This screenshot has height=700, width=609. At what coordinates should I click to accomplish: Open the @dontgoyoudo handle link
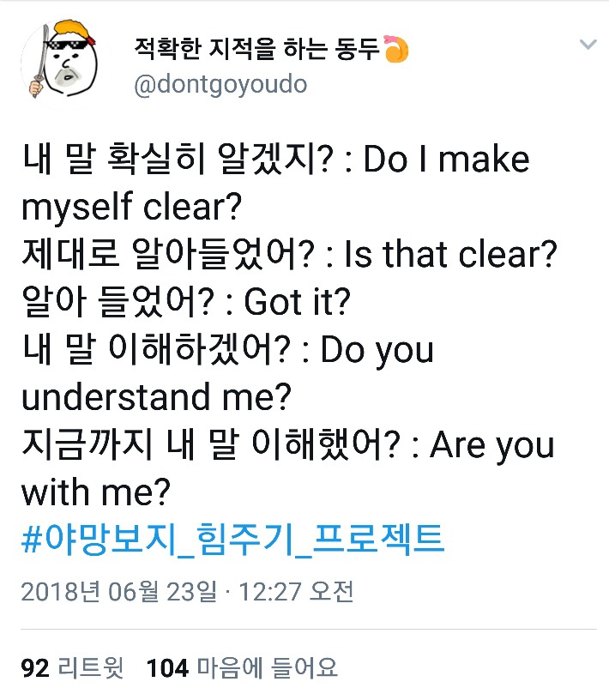pos(221,85)
